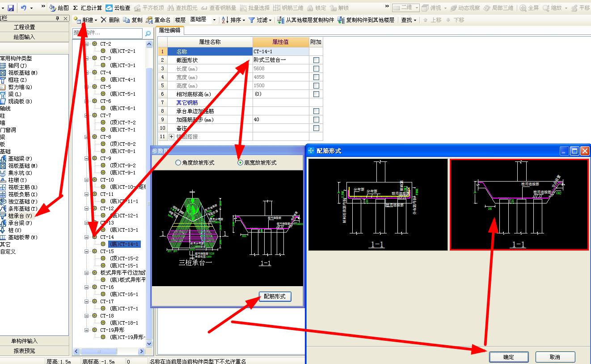Open the 基础层 floor dropdown
The image size is (591, 364).
click(x=214, y=20)
